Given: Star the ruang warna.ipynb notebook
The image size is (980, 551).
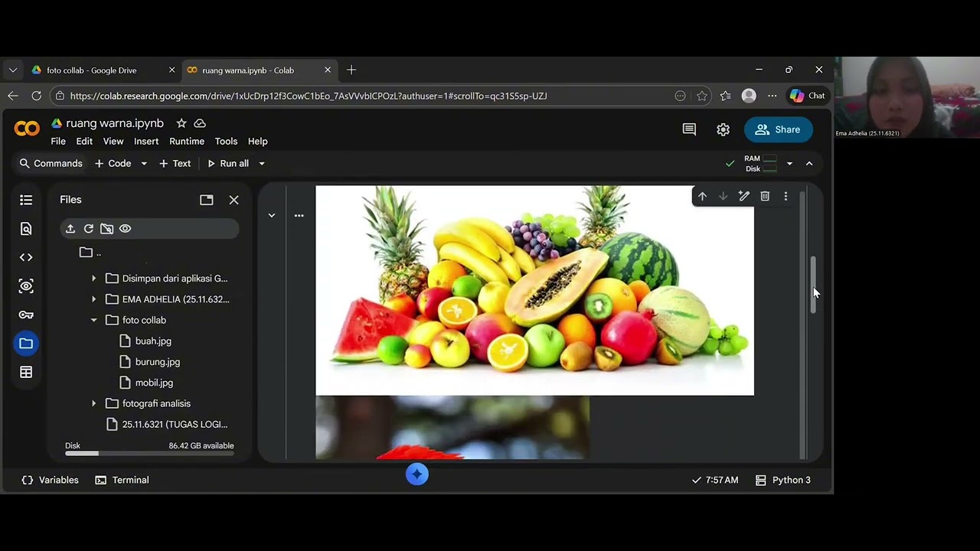Looking at the screenshot, I should click(x=181, y=123).
